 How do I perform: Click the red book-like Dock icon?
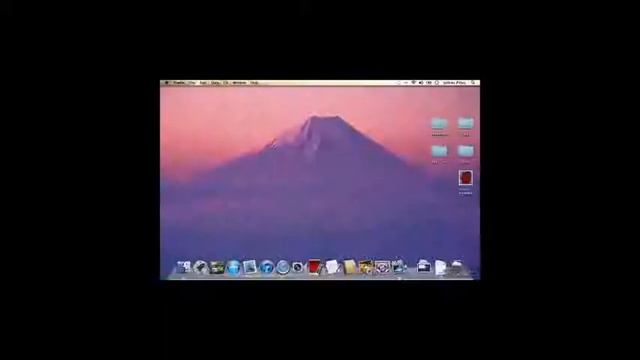pos(315,267)
